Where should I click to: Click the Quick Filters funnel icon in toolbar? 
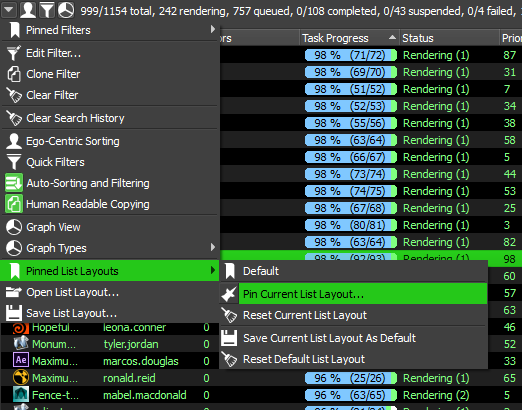click(47, 10)
